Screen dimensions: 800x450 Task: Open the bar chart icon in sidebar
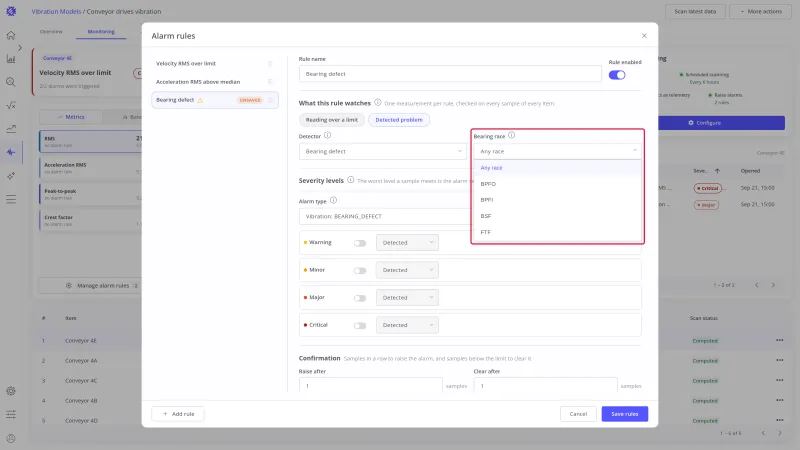(11, 59)
